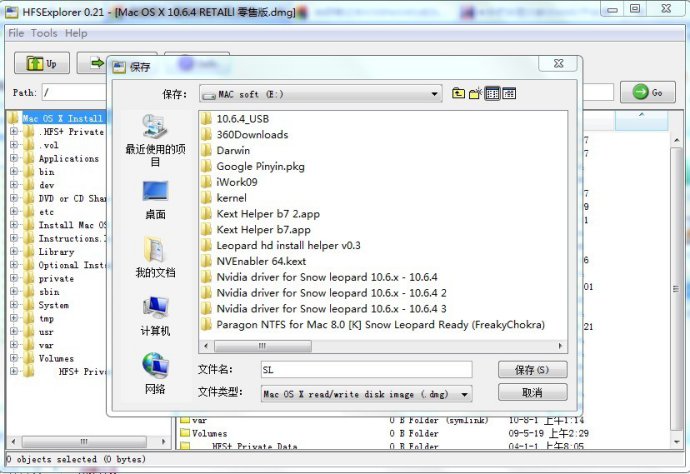Click the Cancel (取消) button

[531, 393]
